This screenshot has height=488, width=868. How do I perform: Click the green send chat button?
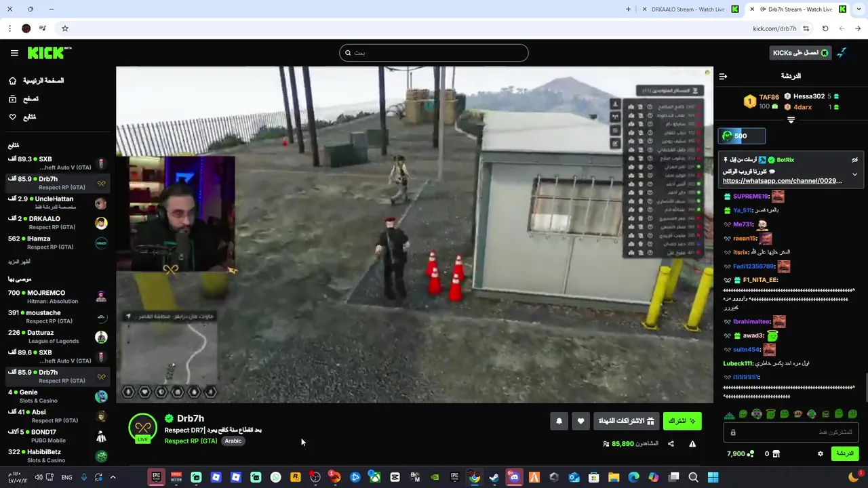pyautogui.click(x=845, y=453)
